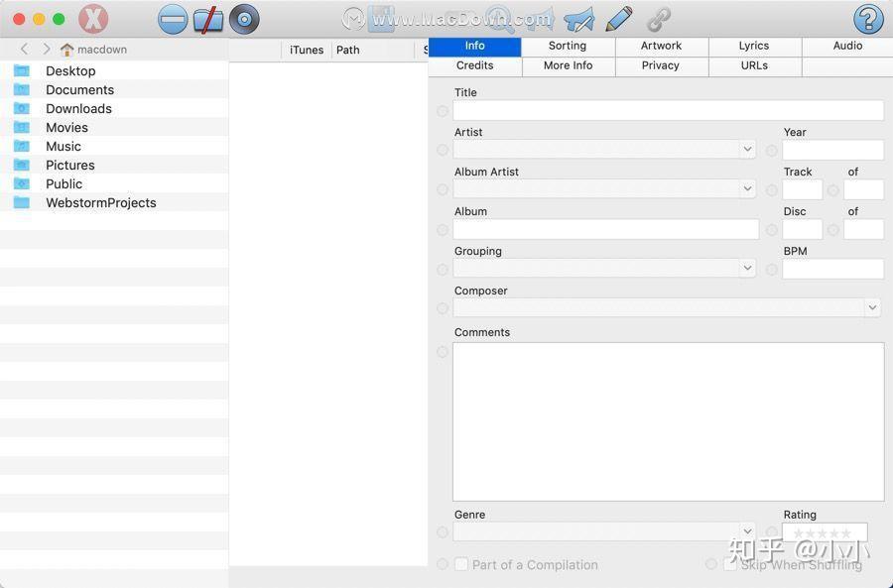Open Help via the question mark icon
893x588 pixels.
867,18
